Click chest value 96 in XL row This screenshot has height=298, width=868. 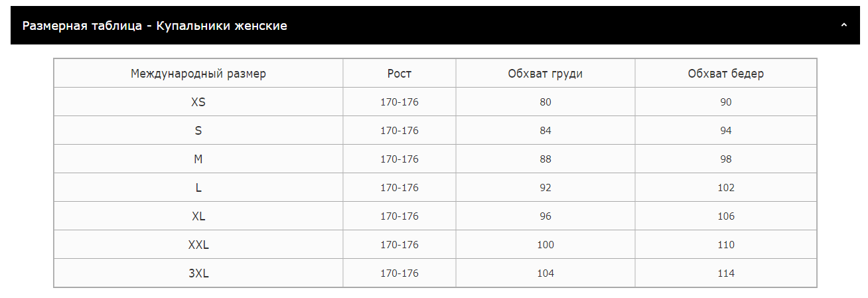[x=545, y=216]
